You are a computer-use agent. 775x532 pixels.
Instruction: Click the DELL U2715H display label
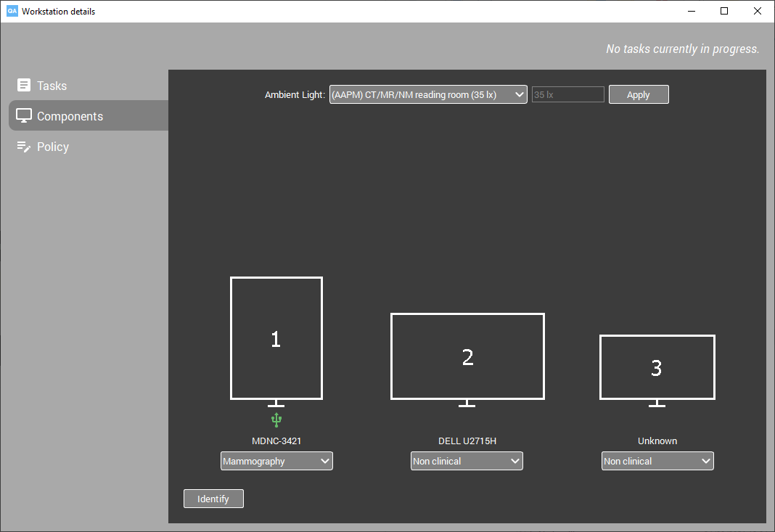[x=467, y=441]
